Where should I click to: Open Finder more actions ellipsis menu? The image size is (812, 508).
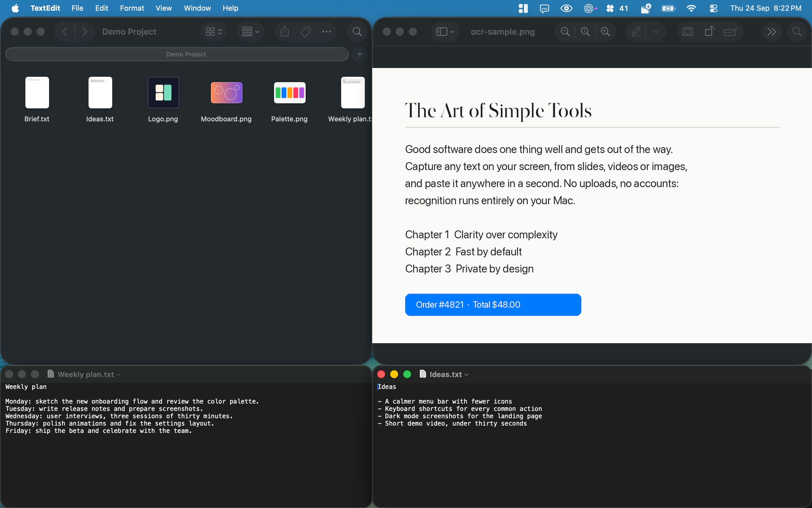[326, 32]
